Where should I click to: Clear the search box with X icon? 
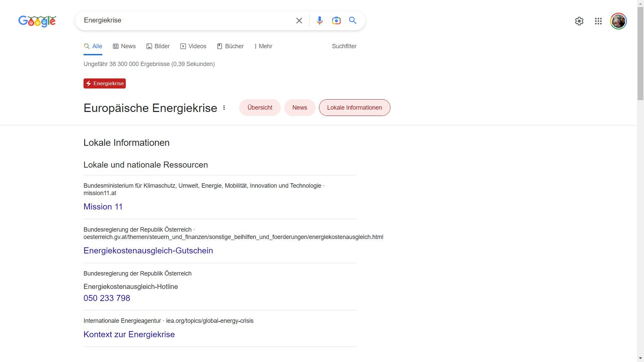pyautogui.click(x=299, y=21)
